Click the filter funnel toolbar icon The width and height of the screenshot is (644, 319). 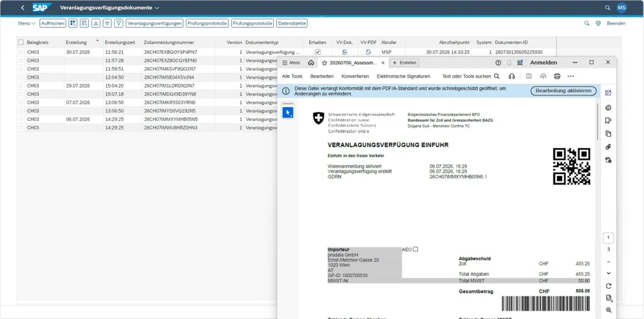coord(118,23)
